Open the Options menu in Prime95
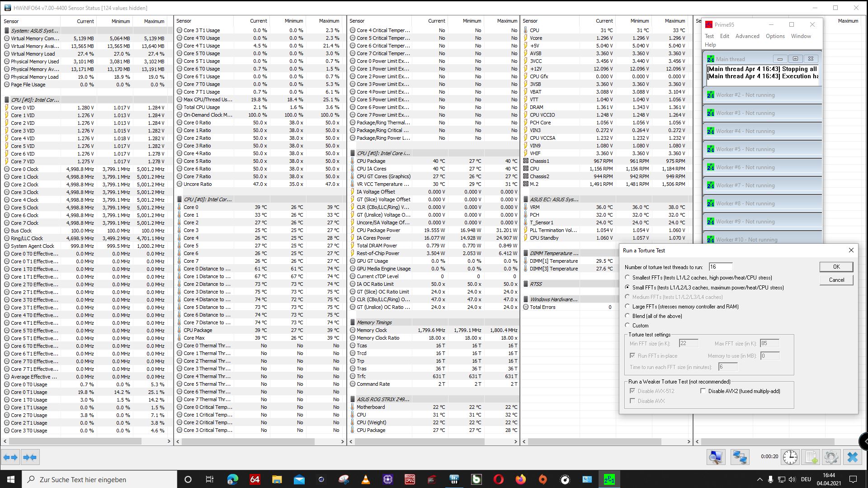 coord(775,36)
